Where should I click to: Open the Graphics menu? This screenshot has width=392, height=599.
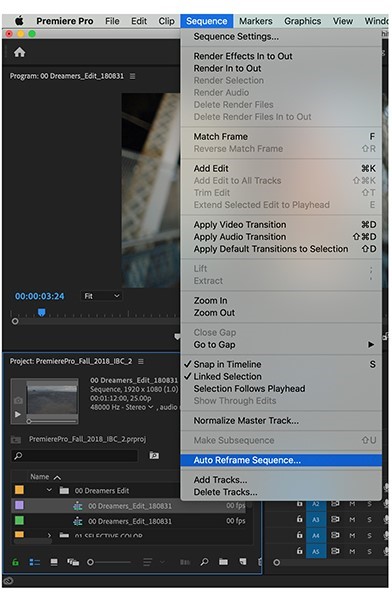pyautogui.click(x=302, y=21)
